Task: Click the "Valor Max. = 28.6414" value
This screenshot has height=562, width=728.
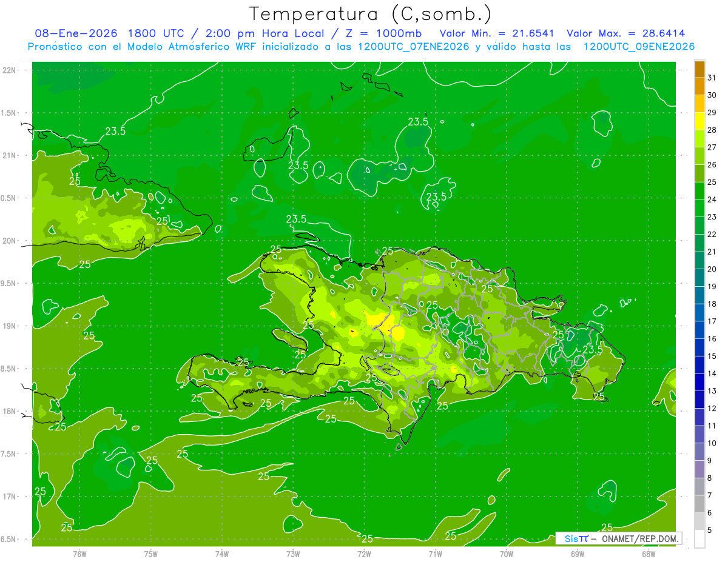Action: [x=626, y=33]
